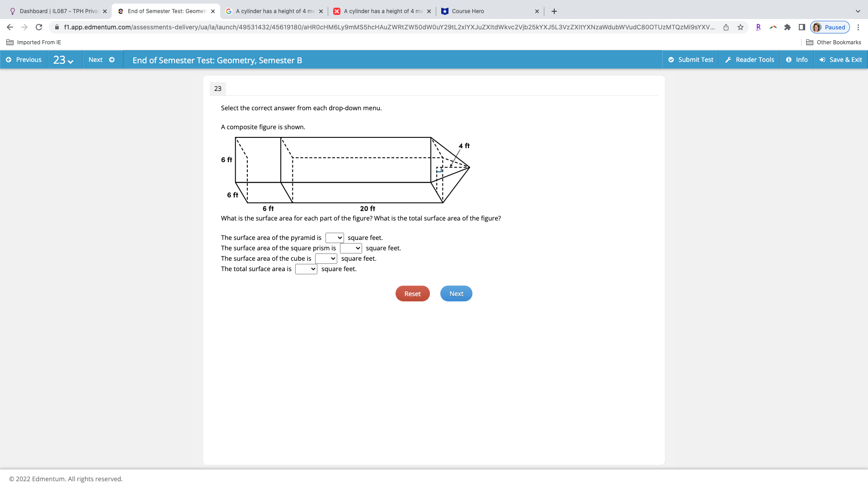Viewport: 868px width, 488px height.
Task: Reload the current page
Action: [39, 27]
